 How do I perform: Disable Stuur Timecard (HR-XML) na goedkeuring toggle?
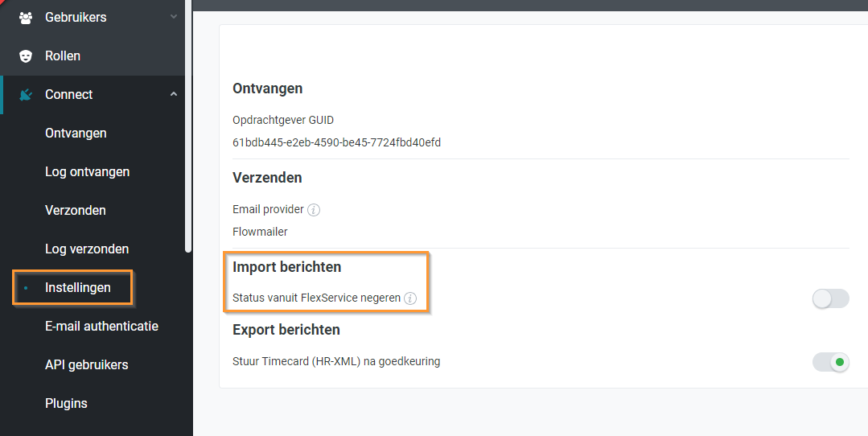point(830,362)
